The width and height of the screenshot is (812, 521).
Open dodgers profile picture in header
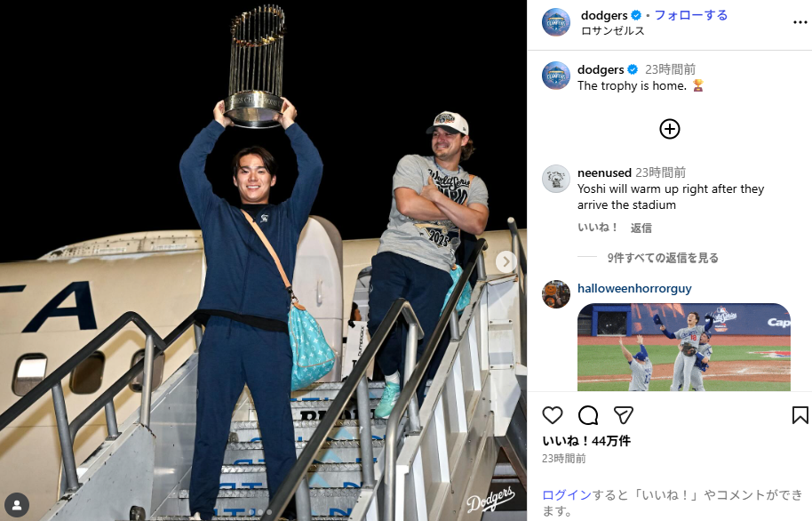click(x=555, y=22)
